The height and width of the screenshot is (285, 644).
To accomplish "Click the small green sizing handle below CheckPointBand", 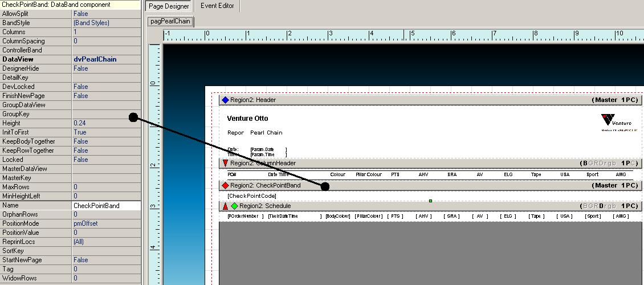I will (430, 201).
